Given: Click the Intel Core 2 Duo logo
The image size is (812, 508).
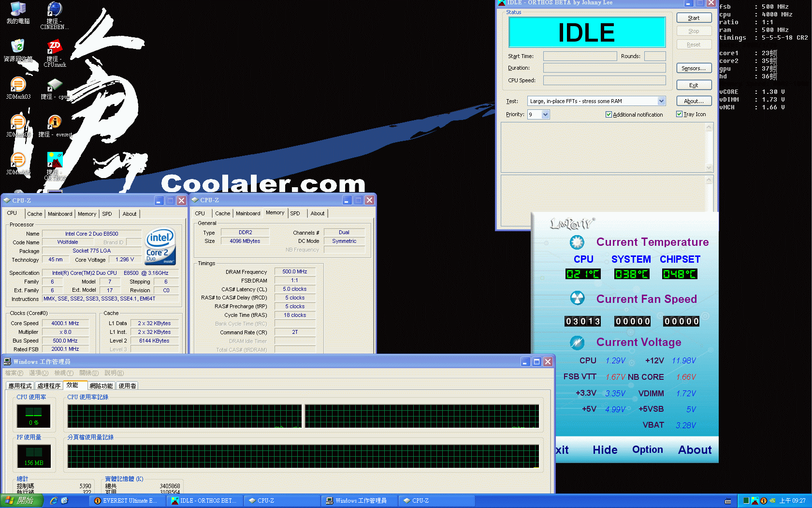Looking at the screenshot, I should [160, 246].
